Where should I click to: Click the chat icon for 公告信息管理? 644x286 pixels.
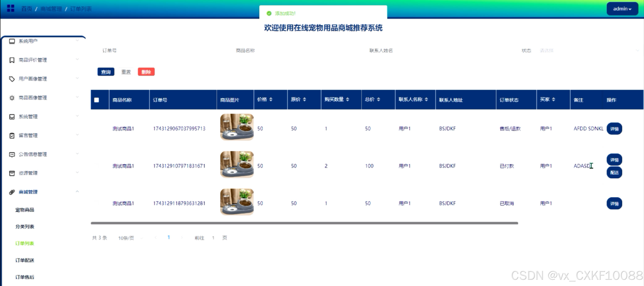click(12, 155)
